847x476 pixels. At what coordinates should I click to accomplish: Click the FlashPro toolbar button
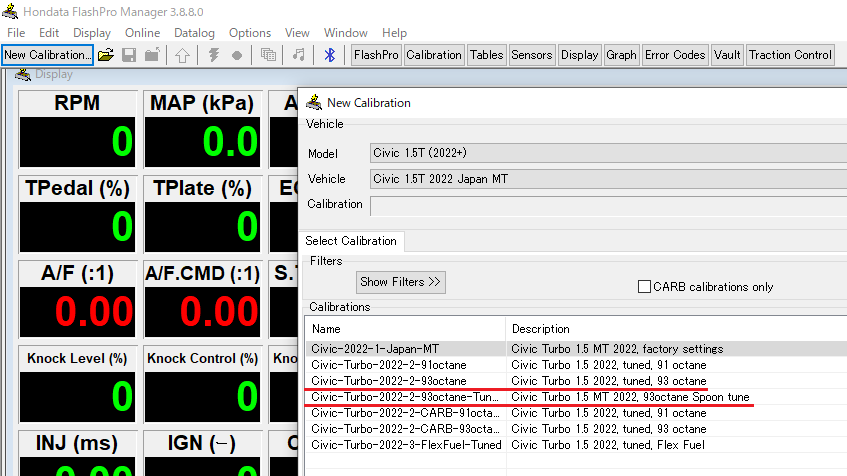pos(377,55)
